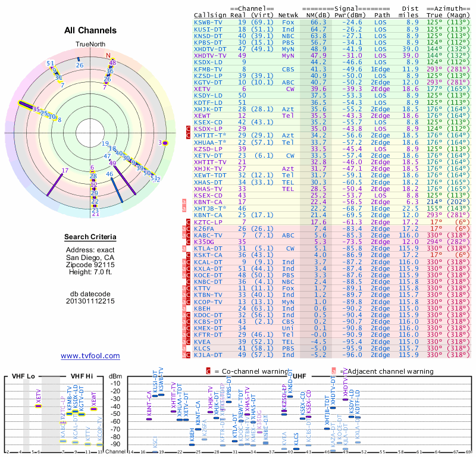The image size is (476, 457).
Task: Click the 66.3 NM value for KSWB-TV
Action: coord(318,23)
